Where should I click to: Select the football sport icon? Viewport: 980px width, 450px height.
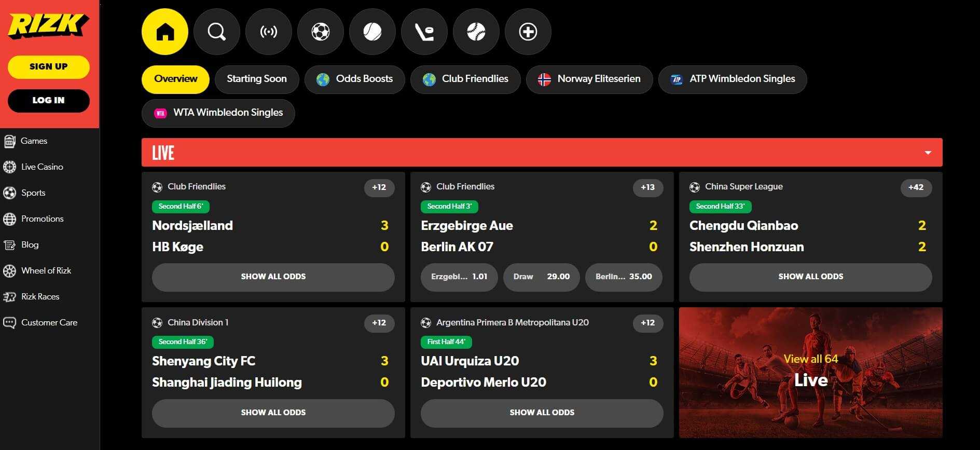[321, 32]
